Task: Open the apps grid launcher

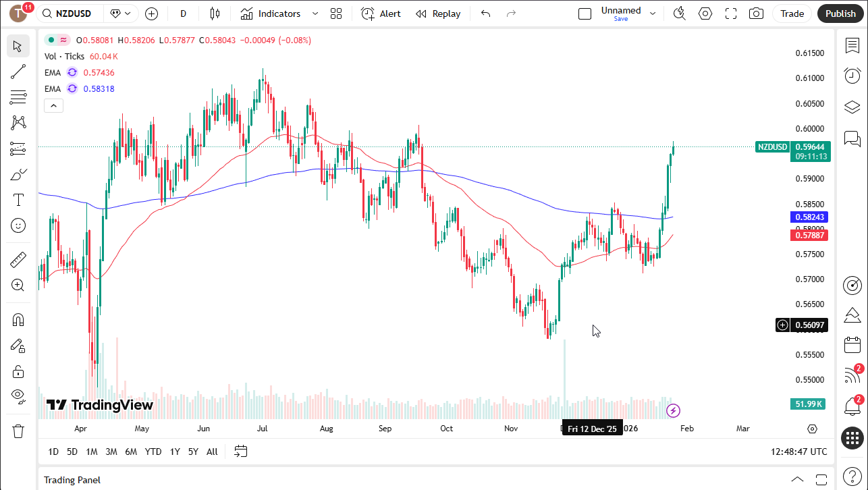Action: (852, 437)
